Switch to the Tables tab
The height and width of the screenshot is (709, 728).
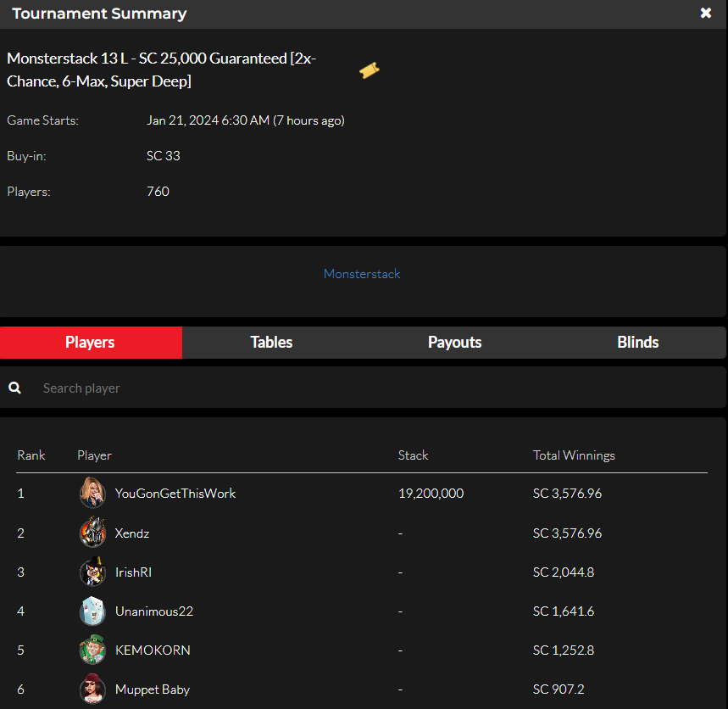(x=271, y=343)
